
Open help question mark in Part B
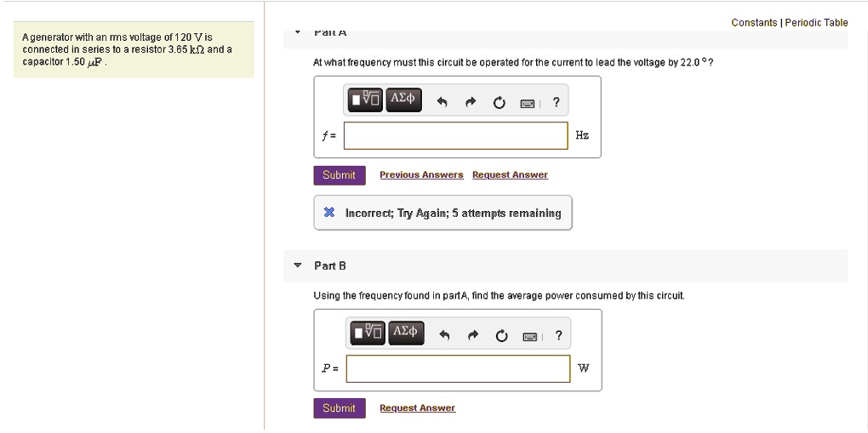tap(558, 335)
